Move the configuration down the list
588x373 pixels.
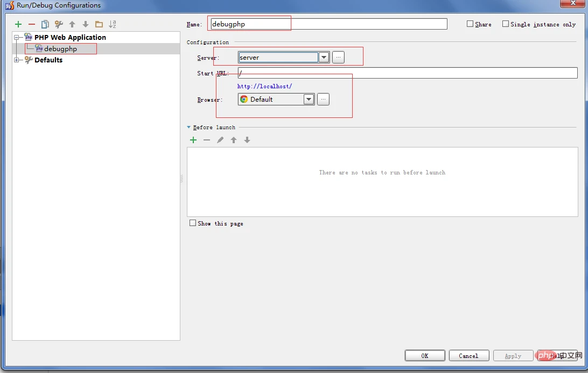pyautogui.click(x=85, y=24)
